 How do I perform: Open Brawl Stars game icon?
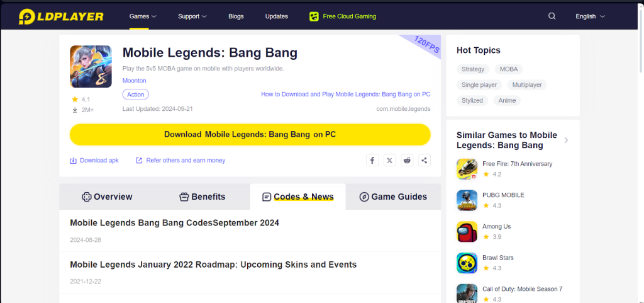coord(467,263)
